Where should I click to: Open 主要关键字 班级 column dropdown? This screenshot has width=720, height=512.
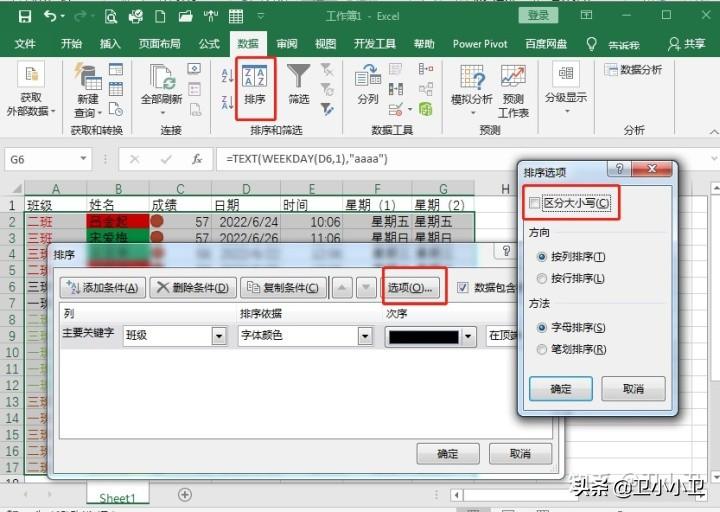tap(219, 336)
